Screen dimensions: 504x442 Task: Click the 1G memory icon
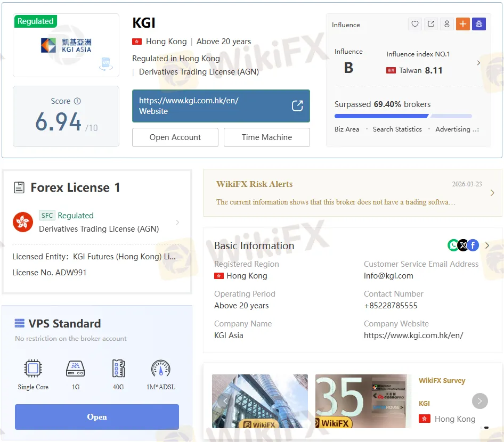tap(76, 368)
